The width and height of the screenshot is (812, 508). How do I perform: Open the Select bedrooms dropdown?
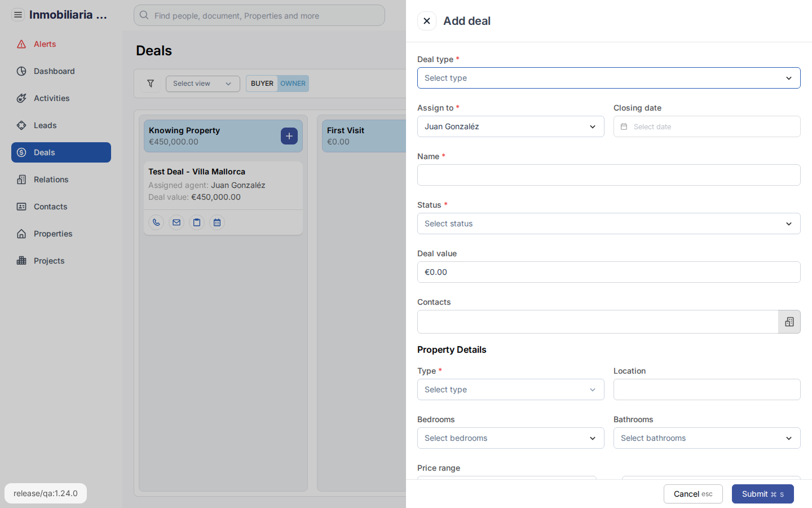510,438
